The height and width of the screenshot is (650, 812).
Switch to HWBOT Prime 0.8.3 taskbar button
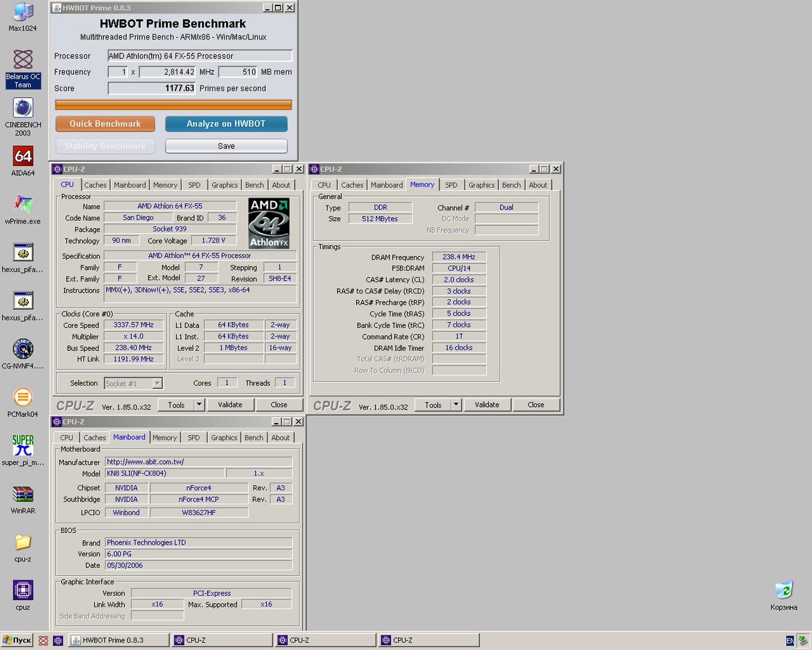point(118,640)
